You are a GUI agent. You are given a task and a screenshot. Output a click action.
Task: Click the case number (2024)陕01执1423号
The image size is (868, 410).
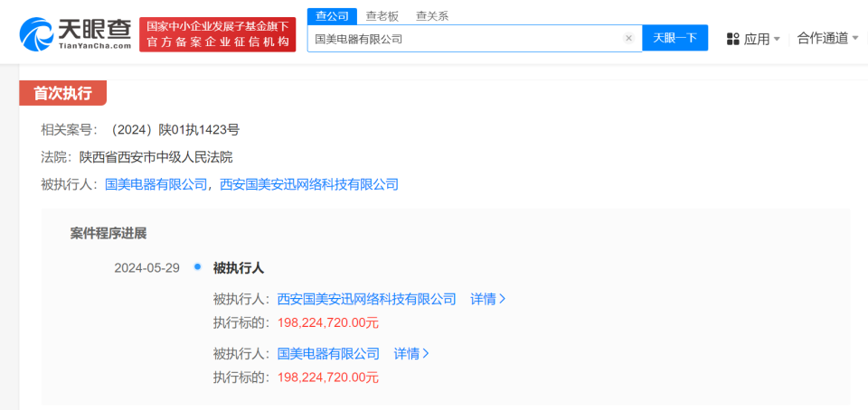(172, 130)
